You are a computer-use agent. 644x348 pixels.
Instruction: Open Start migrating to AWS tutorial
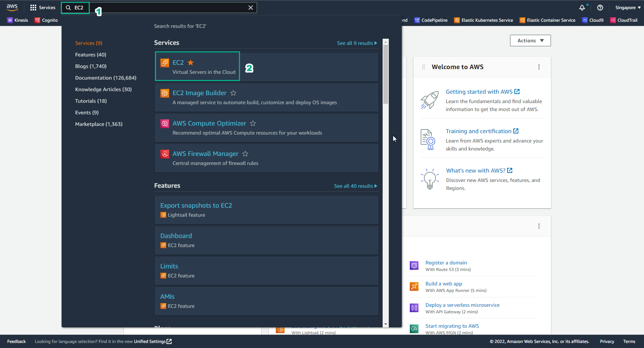click(x=452, y=326)
